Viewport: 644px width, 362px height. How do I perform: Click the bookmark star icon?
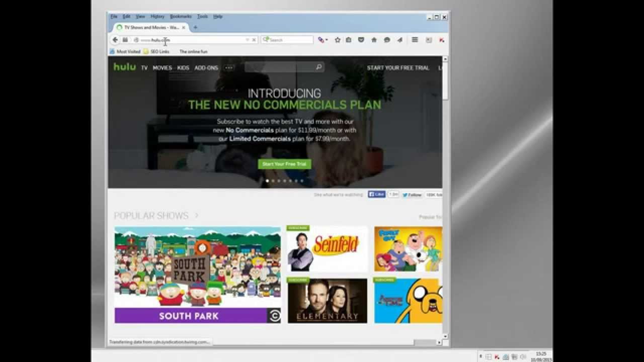pyautogui.click(x=338, y=40)
